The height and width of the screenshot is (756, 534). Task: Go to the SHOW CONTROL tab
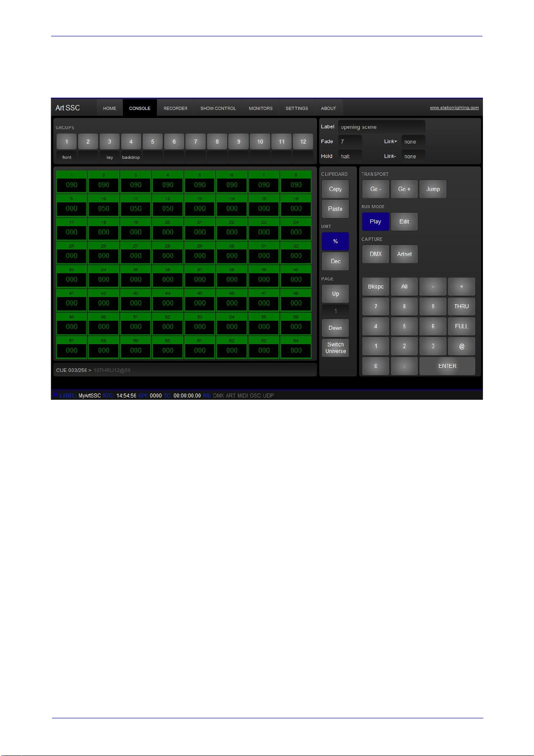pyautogui.click(x=218, y=108)
